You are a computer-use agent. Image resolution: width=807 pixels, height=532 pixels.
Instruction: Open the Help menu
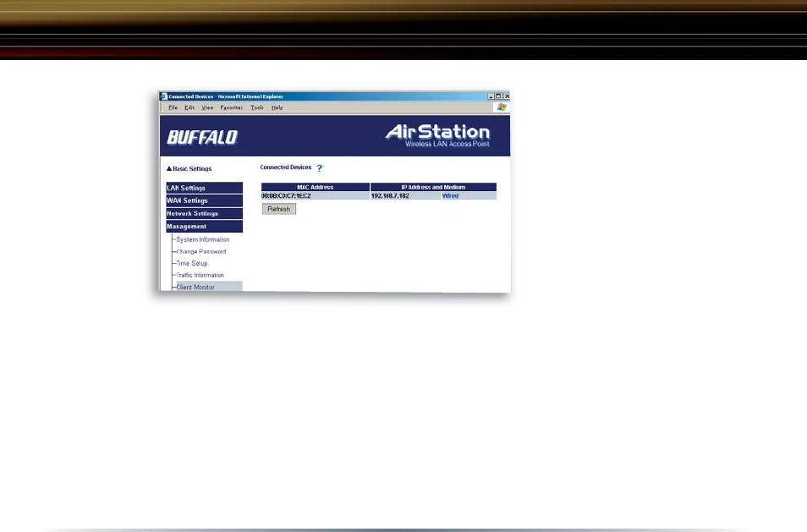tap(277, 107)
